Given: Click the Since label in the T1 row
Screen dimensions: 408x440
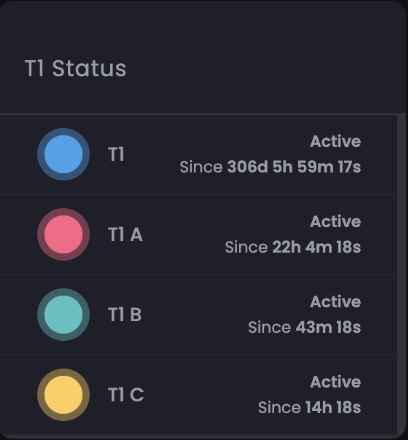Looking at the screenshot, I should [201, 167].
